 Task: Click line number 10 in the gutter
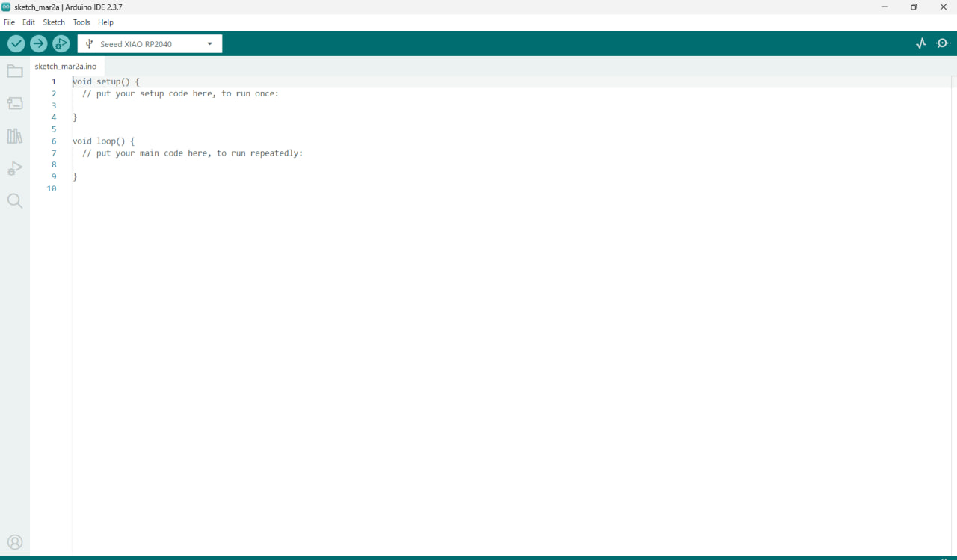(x=52, y=188)
